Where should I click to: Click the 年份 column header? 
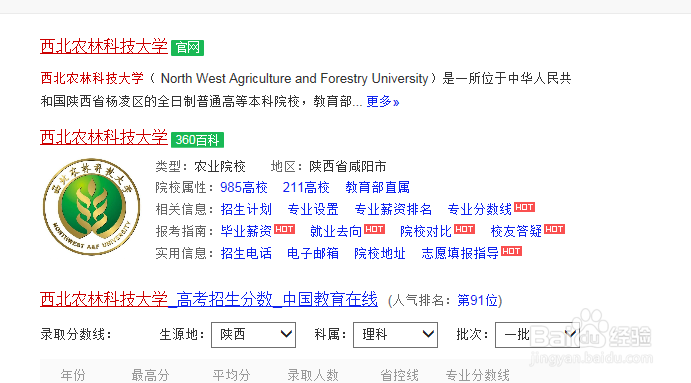pyautogui.click(x=73, y=375)
